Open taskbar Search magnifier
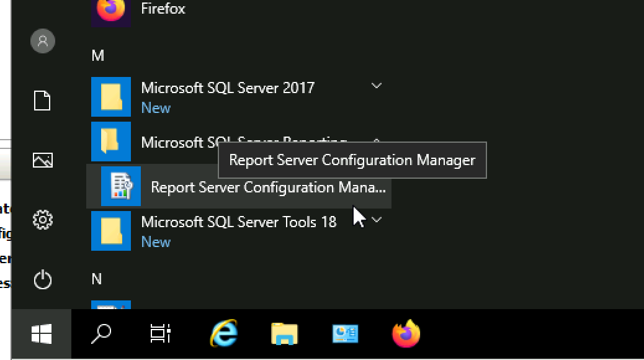This screenshot has height=360, width=644. pos(101,334)
